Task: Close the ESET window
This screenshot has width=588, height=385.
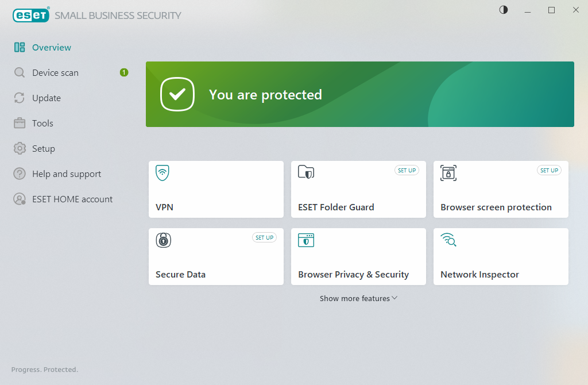Action: point(575,10)
